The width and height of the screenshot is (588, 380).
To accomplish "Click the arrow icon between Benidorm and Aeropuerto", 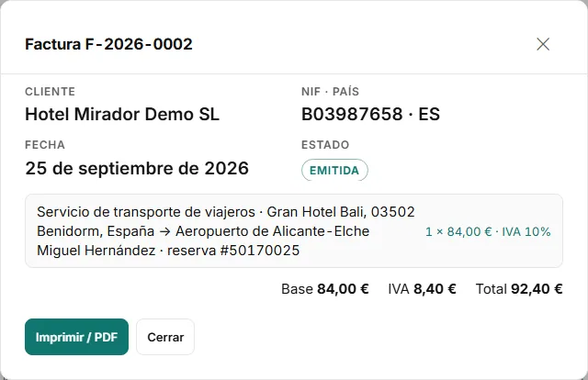I will click(x=164, y=231).
